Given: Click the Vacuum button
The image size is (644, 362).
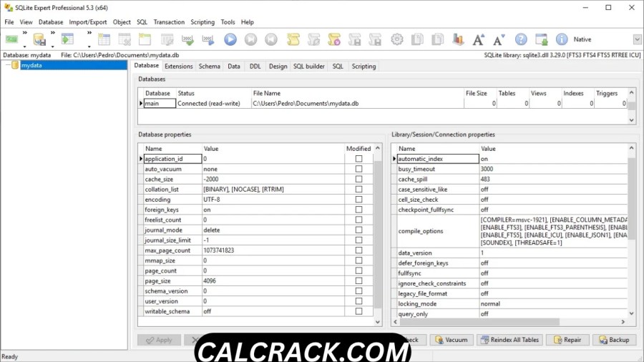Looking at the screenshot, I should click(452, 340).
